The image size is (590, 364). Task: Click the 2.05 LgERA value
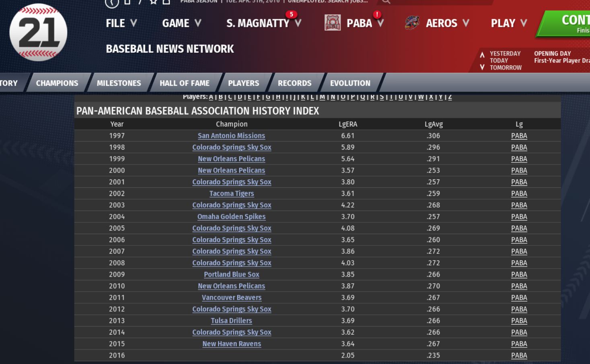[348, 356]
